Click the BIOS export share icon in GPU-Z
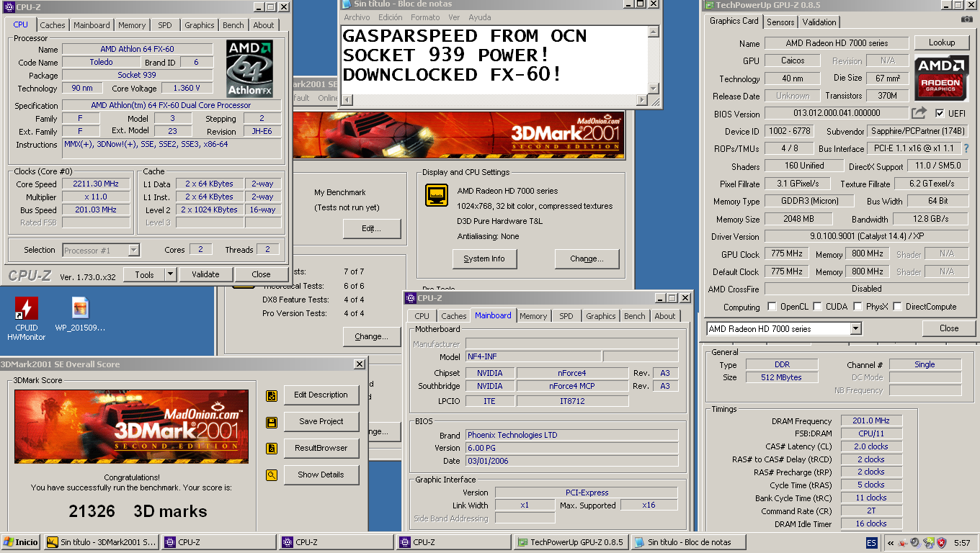The height and width of the screenshot is (553, 980). 919,113
